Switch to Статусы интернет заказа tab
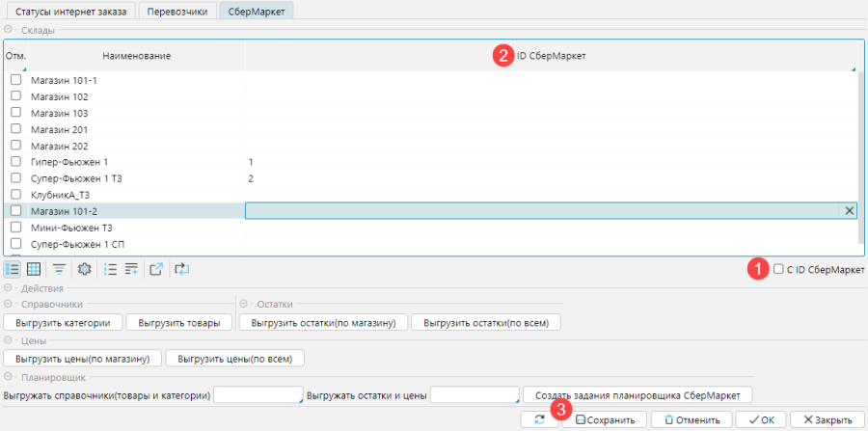The height and width of the screenshot is (431, 868). [x=68, y=12]
